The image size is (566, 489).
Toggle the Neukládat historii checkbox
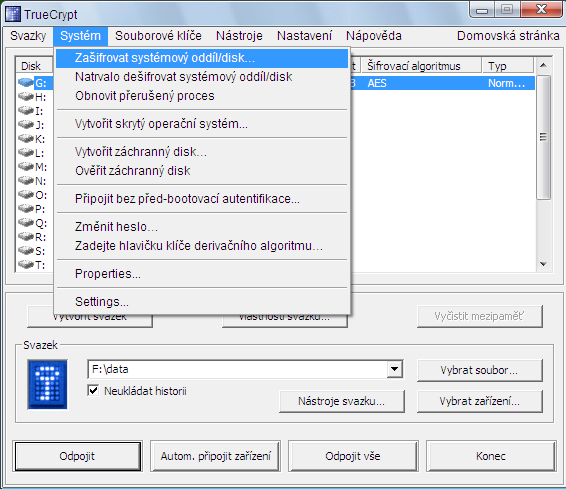tap(93, 390)
